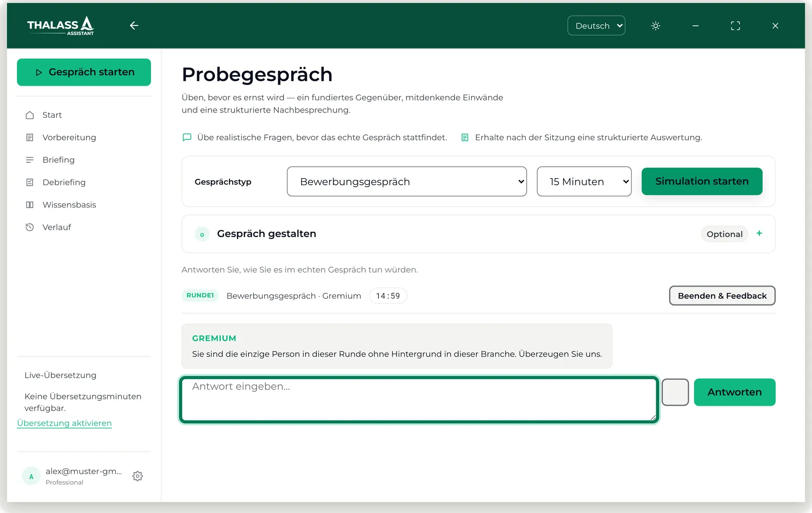Open account settings gear icon
Viewport: 812px width, 513px height.
(x=138, y=476)
